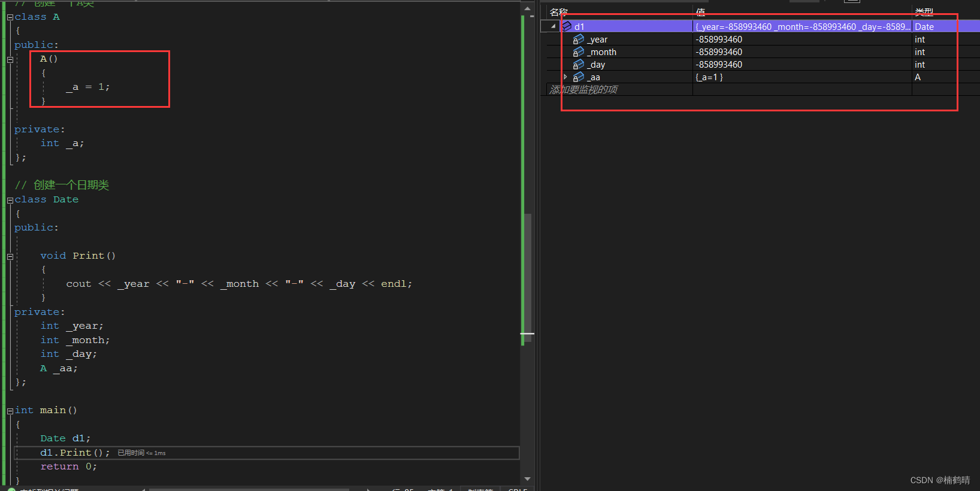Click the value -858993460 of _year

point(719,40)
